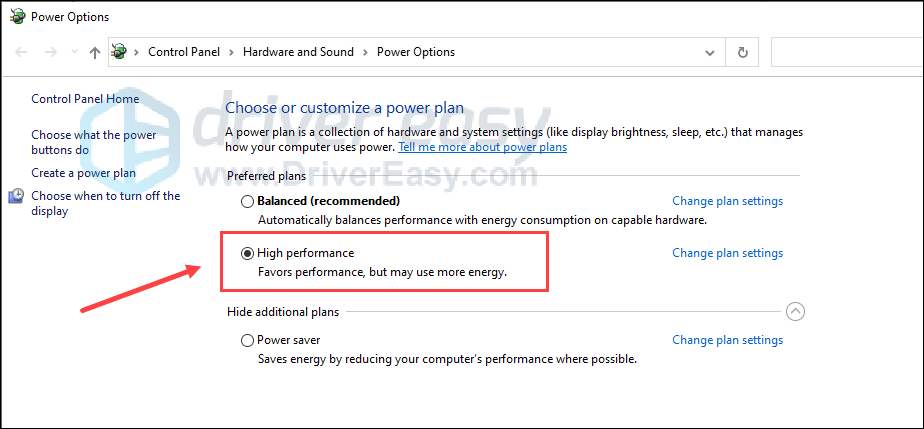Open the recent locations dropdown arrow
Screen dimensions: 924x429
(x=74, y=52)
